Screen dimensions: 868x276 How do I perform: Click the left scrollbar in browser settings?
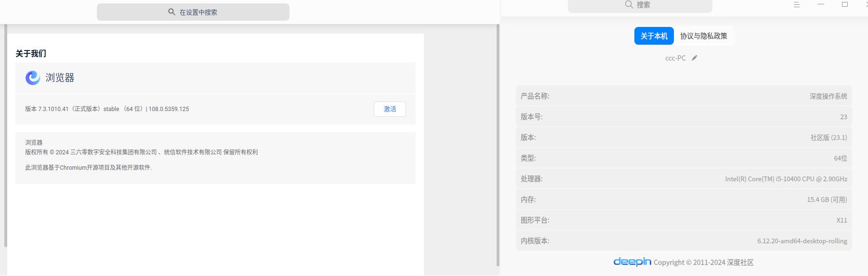click(x=6, y=136)
